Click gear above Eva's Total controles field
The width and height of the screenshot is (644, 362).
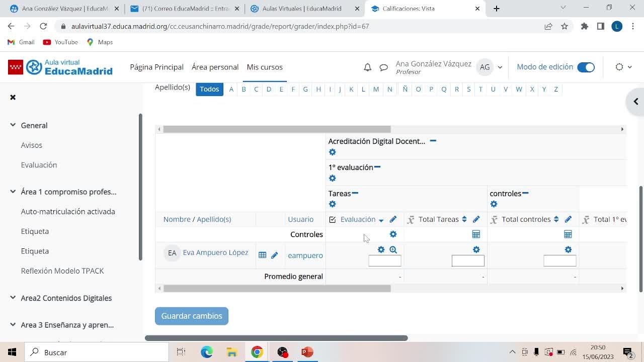(x=568, y=250)
